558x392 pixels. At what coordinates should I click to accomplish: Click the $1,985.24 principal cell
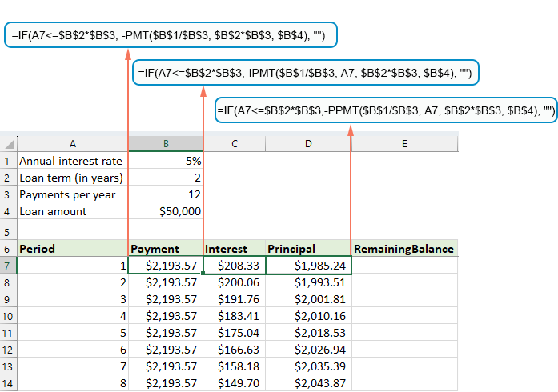coord(309,266)
